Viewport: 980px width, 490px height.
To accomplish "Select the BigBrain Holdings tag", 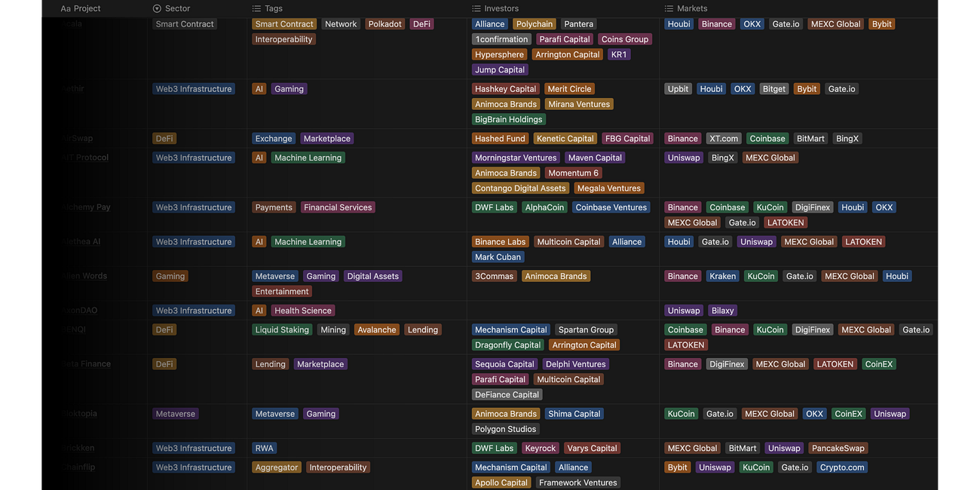I will pos(509,119).
